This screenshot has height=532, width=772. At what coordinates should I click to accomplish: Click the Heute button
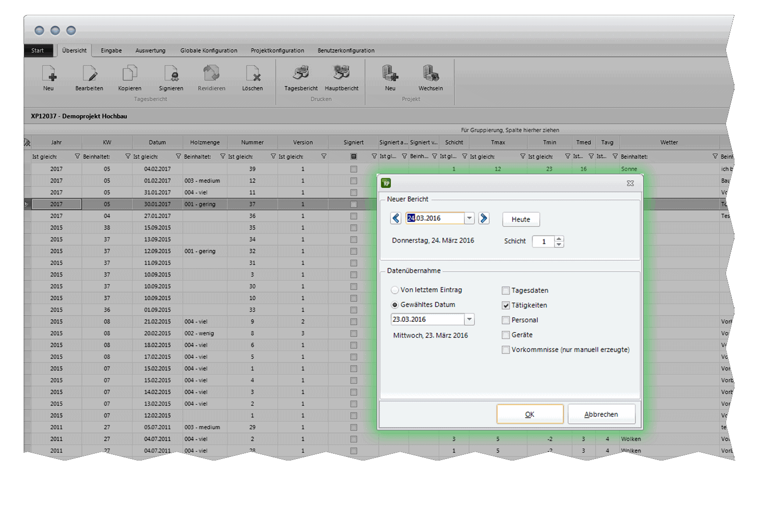coord(521,219)
